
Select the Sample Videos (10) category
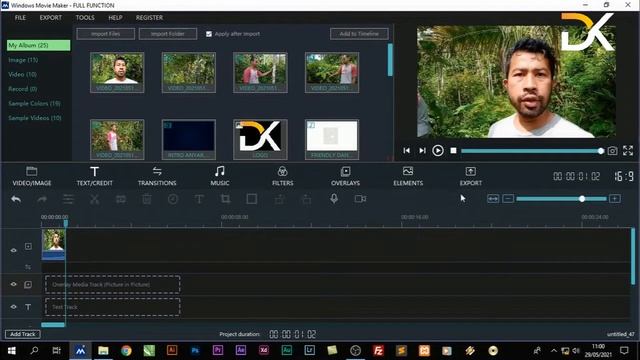[35, 118]
